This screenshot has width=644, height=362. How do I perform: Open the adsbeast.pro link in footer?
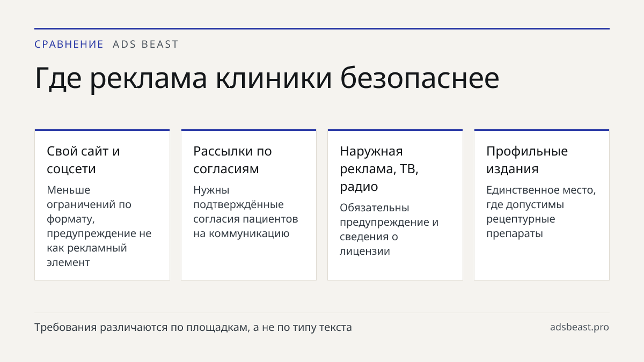click(x=580, y=327)
